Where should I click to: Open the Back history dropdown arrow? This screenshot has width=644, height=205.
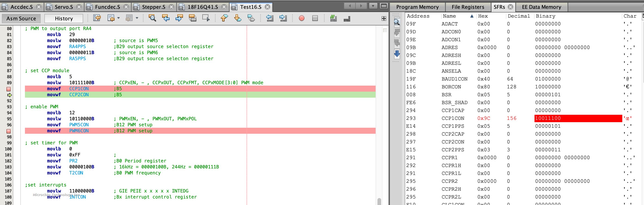[118, 18]
